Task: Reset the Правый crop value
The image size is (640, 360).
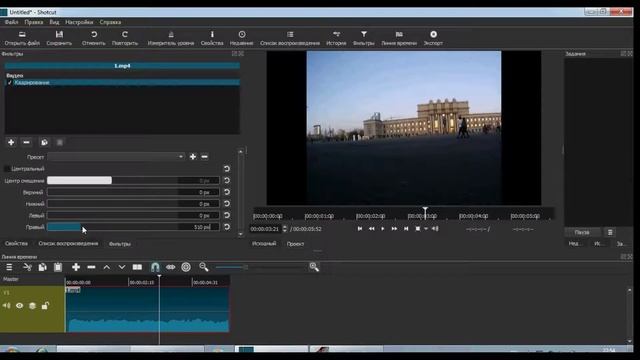Action: (227, 227)
